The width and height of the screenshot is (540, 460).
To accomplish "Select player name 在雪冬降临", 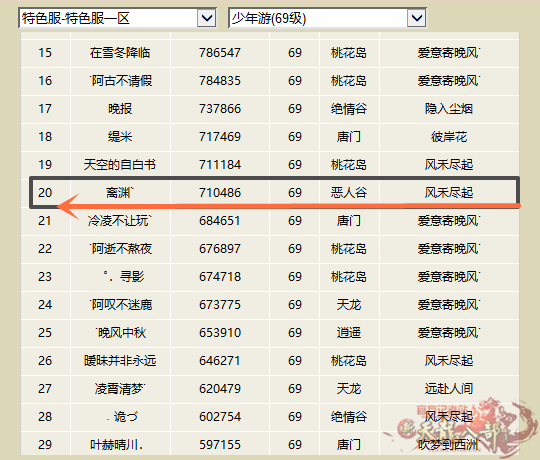I will (120, 53).
